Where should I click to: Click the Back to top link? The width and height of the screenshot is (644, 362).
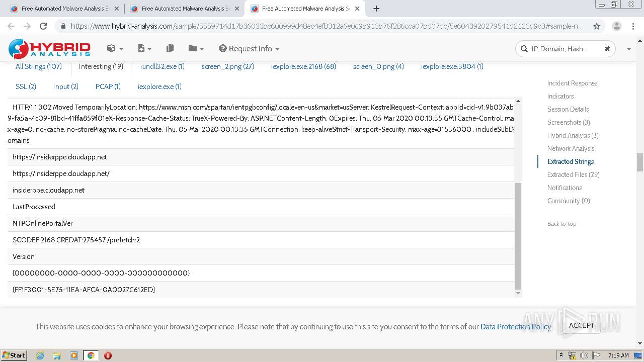pyautogui.click(x=561, y=224)
